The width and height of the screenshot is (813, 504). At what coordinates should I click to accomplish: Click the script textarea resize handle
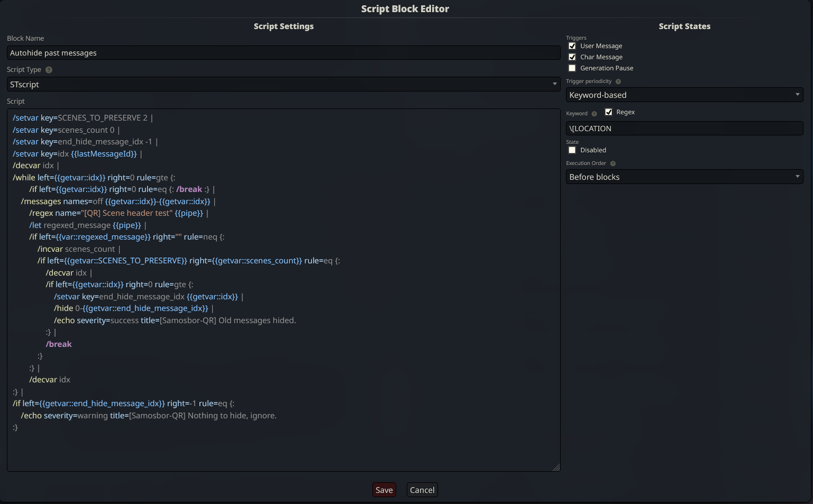(556, 467)
